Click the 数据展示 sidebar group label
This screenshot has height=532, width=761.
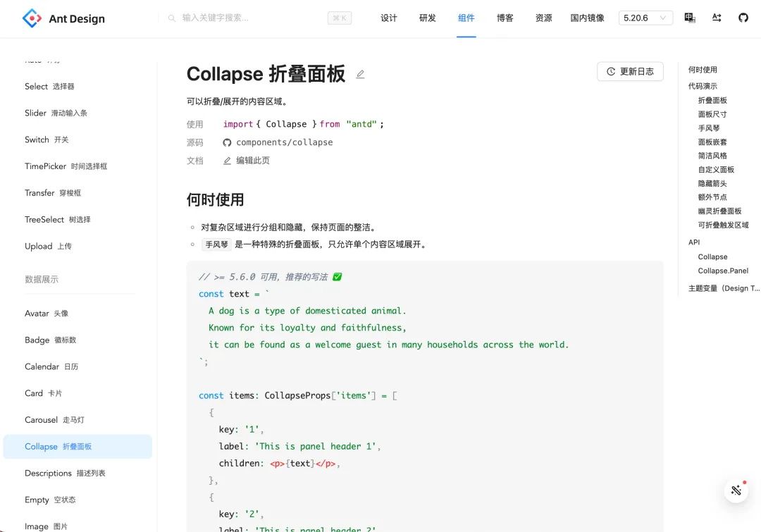tap(42, 280)
